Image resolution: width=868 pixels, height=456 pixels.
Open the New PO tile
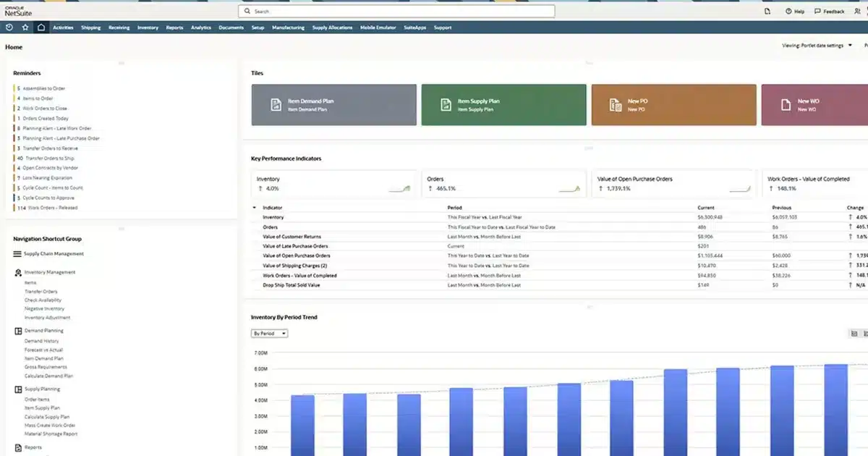(x=673, y=104)
